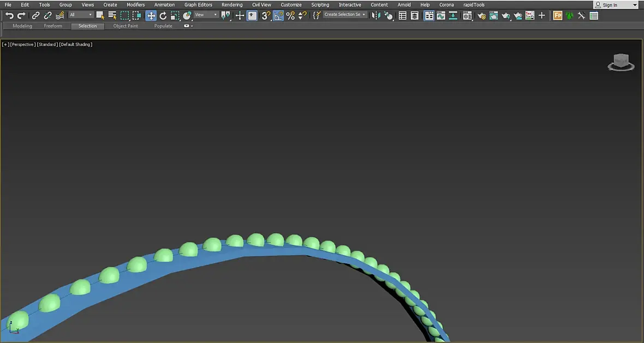Open the selection filter 'All' dropdown

tap(81, 15)
